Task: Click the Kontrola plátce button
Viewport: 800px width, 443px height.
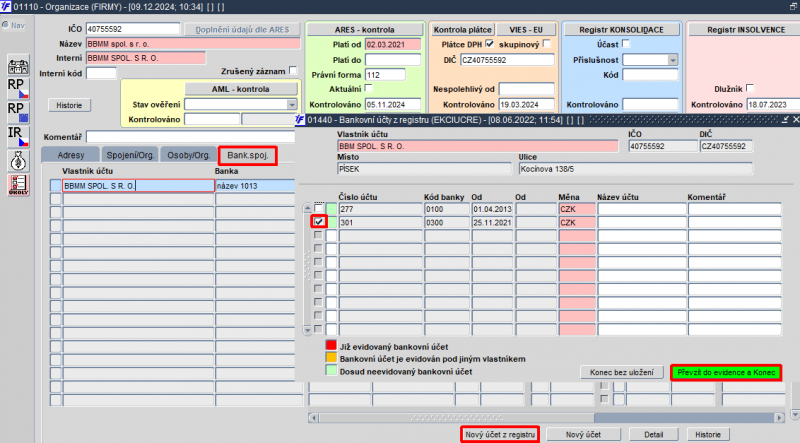Action: point(462,30)
